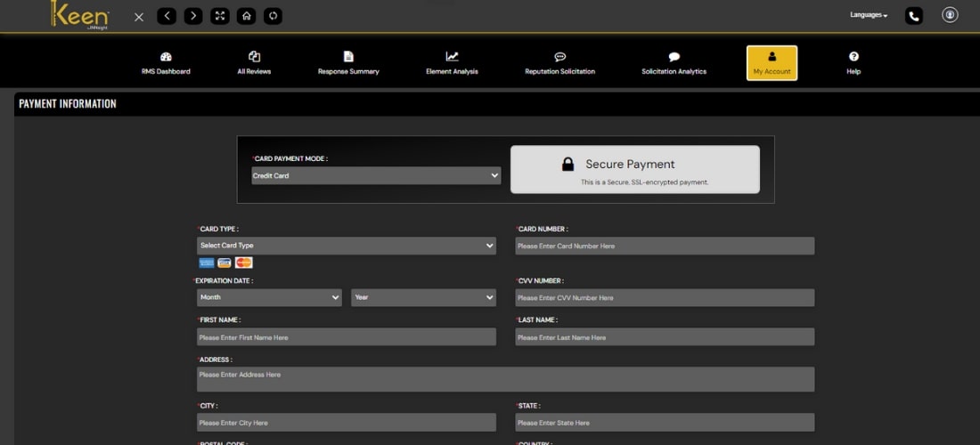Go to home via the house icon
Viewport: 980px width, 445px height.
(x=247, y=16)
